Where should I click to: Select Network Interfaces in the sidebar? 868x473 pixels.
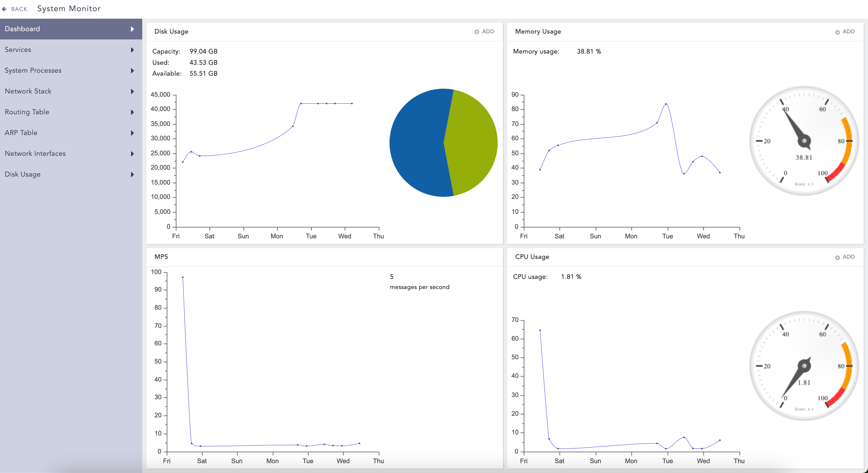(35, 153)
